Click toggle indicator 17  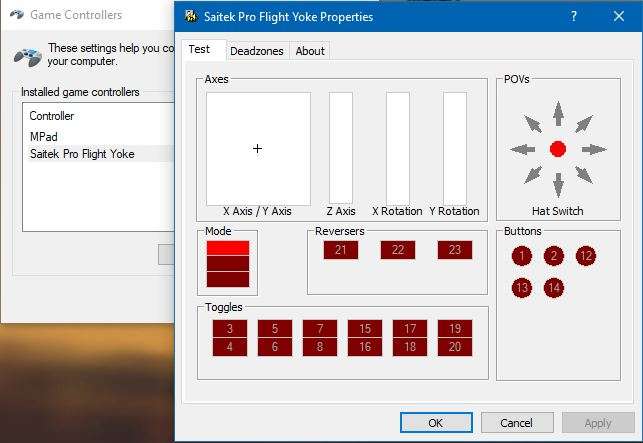pos(410,329)
